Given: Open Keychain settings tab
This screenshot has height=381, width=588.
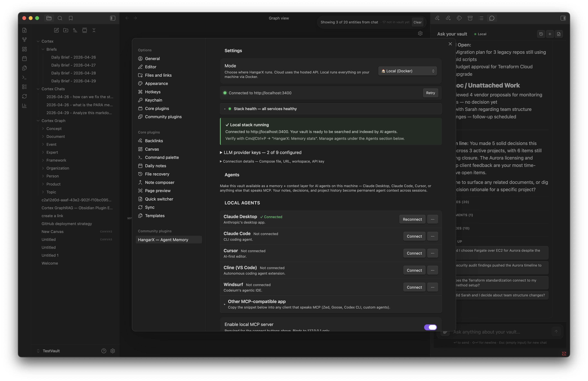Looking at the screenshot, I should 153,100.
